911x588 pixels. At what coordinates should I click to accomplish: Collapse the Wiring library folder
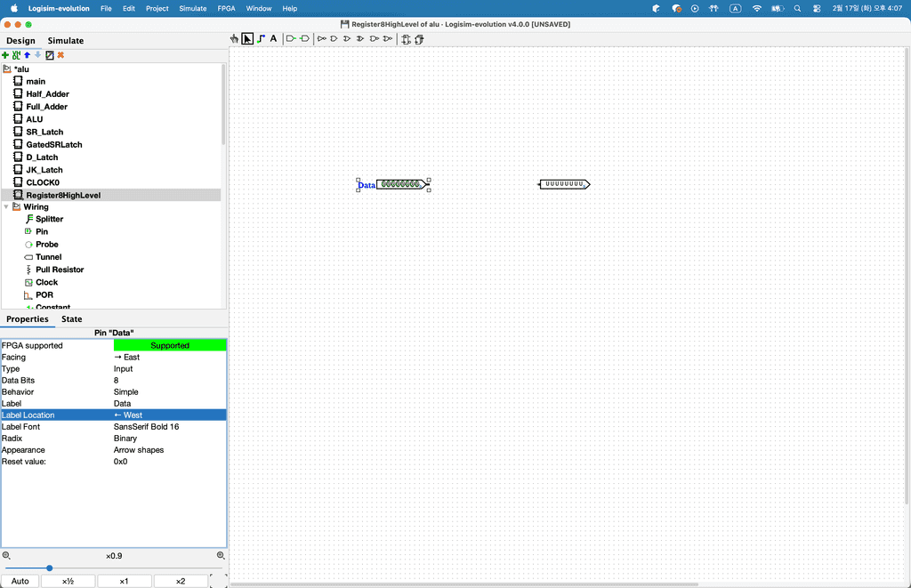(6, 207)
